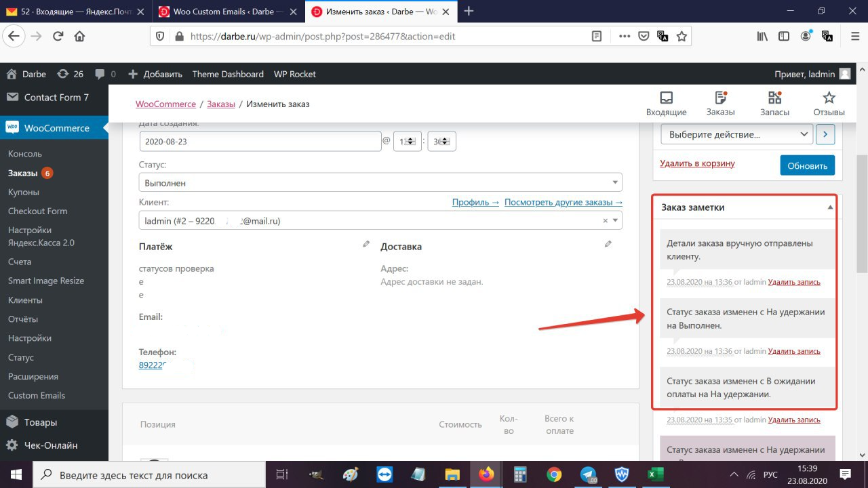
Task: Open the Входящие activity panel
Action: [666, 104]
